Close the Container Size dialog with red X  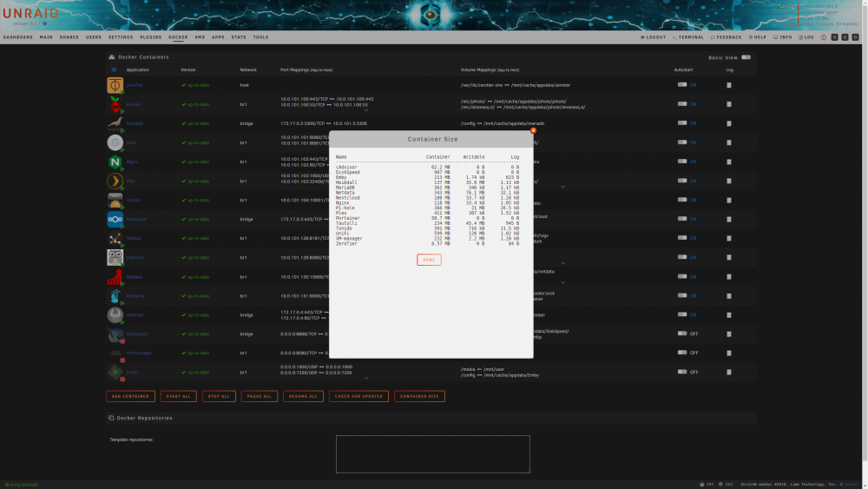[x=533, y=130]
